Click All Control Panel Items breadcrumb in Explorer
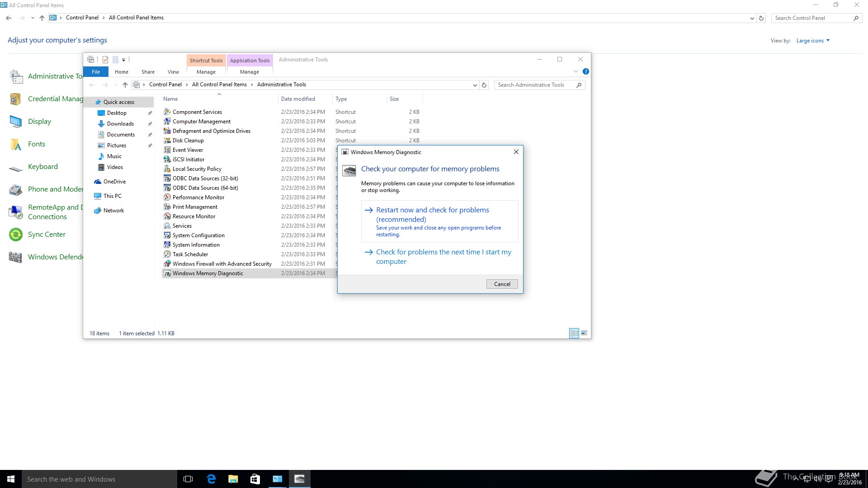 [219, 84]
